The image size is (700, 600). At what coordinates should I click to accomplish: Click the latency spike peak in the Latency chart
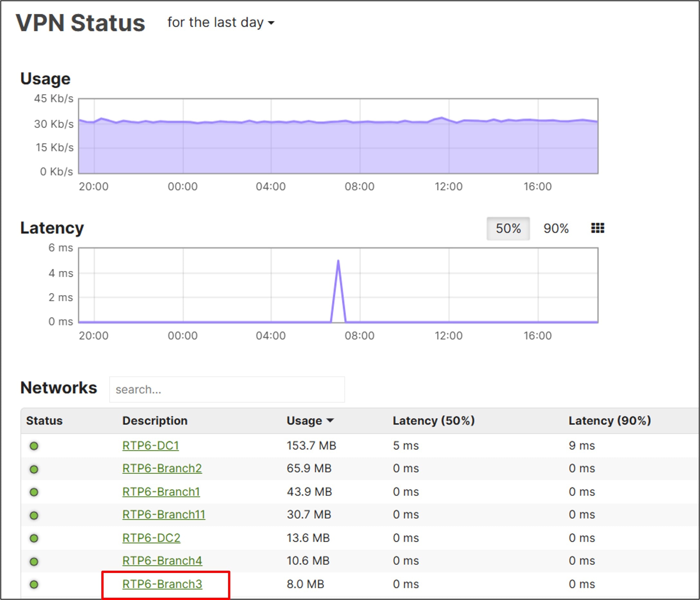pos(338,261)
